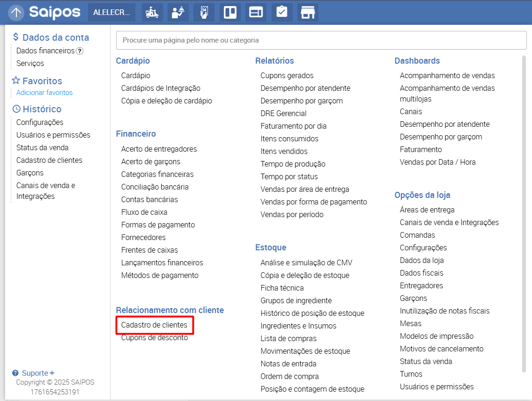
Task: Open the clipboard checkmark icon
Action: (281, 13)
